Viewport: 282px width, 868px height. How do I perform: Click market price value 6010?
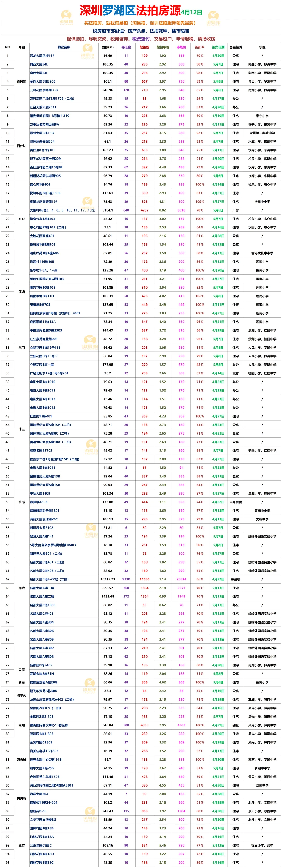181,210
